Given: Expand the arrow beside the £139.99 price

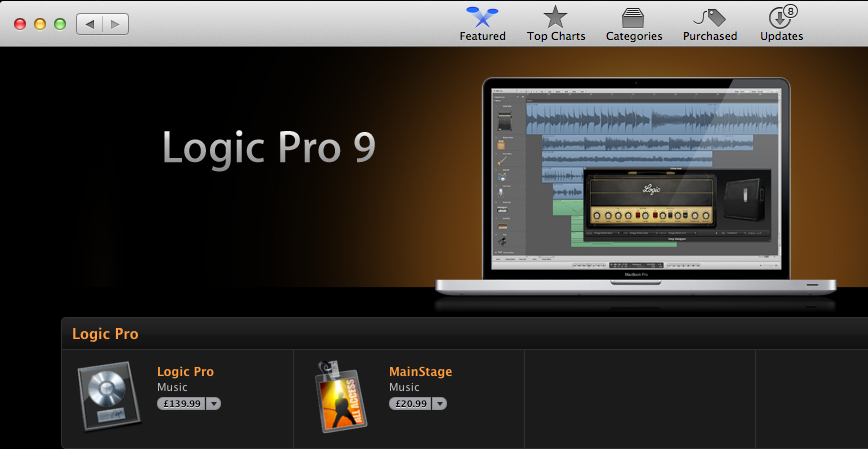Looking at the screenshot, I should tap(214, 404).
